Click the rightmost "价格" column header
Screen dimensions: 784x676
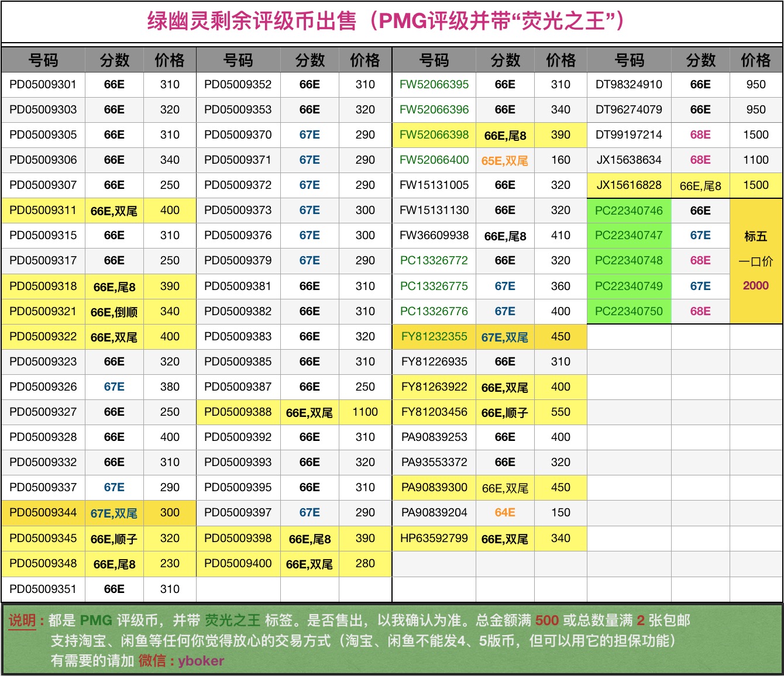755,60
